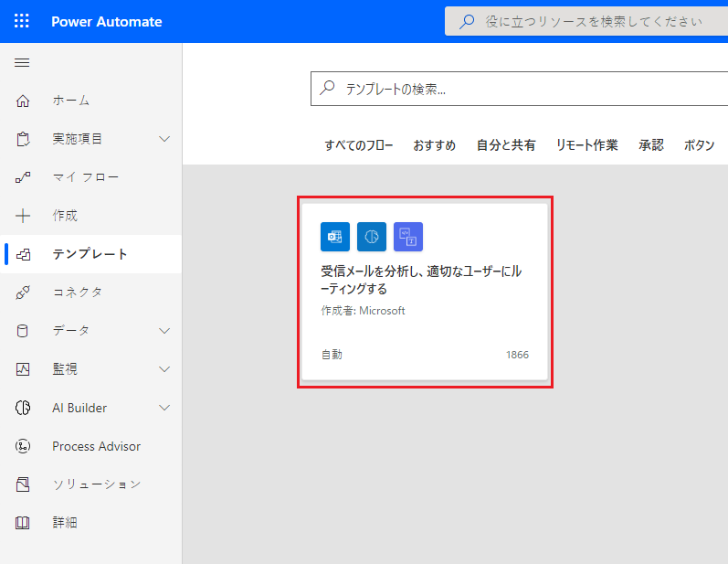728x564 pixels.
Task: Click the AI Builder brain icon
Action: 23,408
